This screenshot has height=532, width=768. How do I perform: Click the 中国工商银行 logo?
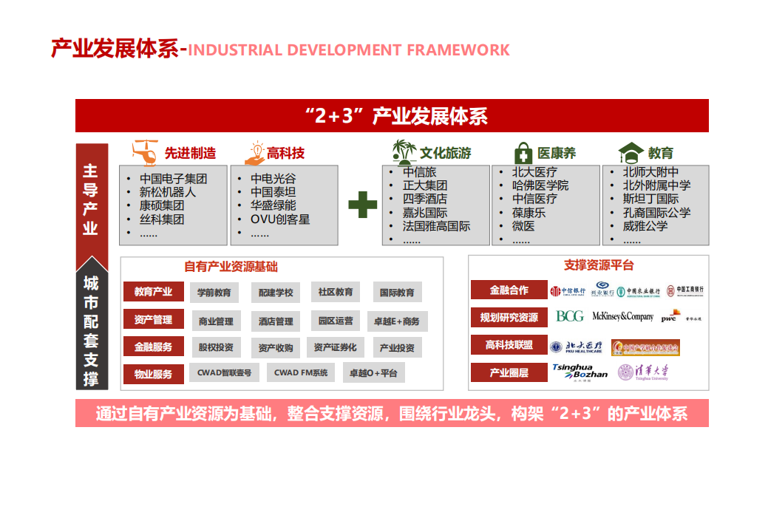click(x=685, y=290)
